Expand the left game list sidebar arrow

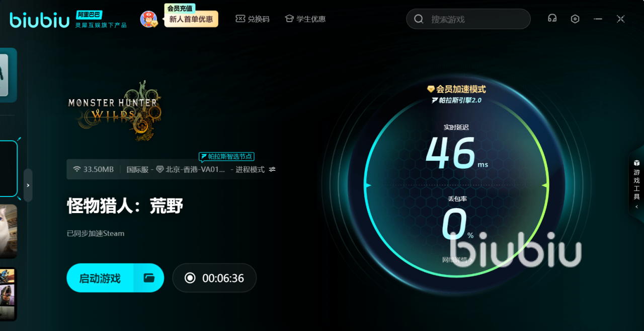[x=28, y=185]
